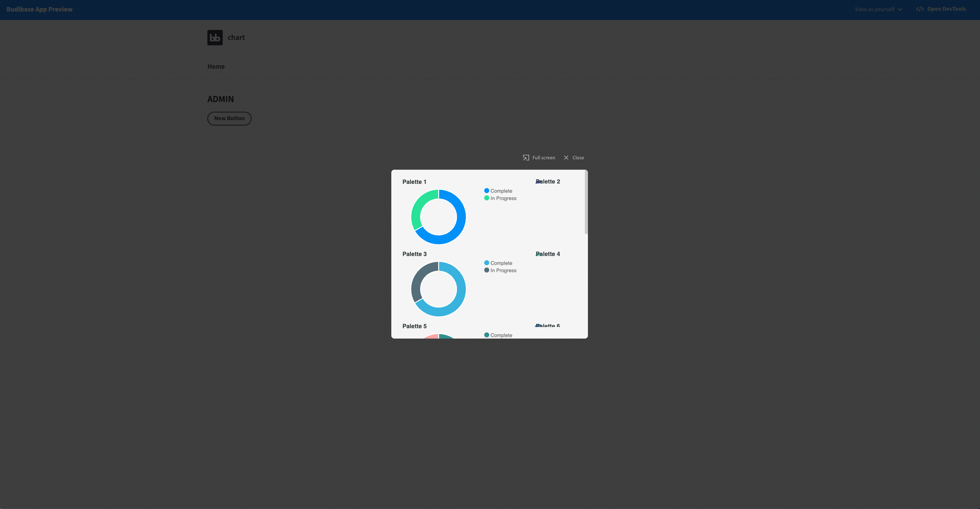980x509 pixels.
Task: Click the Budibase App Preview title
Action: [x=40, y=9]
